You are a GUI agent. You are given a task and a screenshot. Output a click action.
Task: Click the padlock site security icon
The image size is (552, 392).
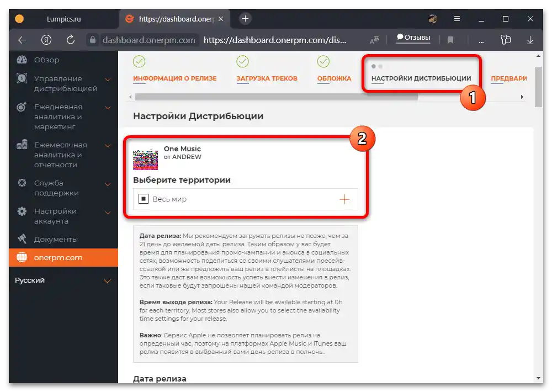93,40
